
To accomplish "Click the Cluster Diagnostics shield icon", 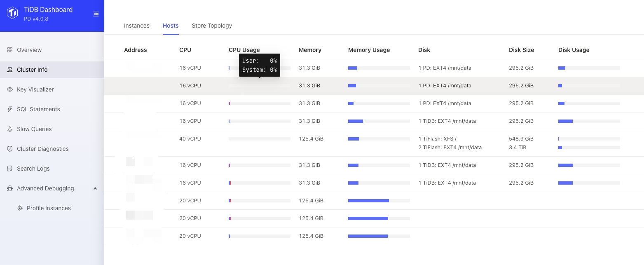I will [10, 149].
